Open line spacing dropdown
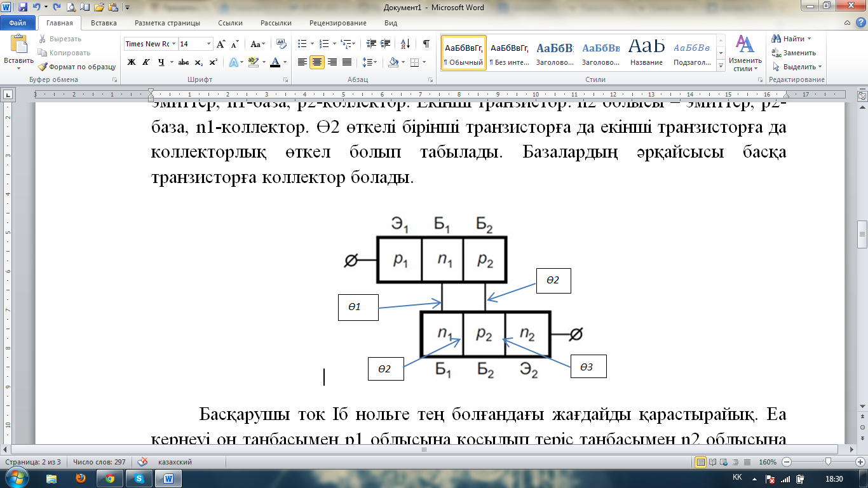 point(369,62)
